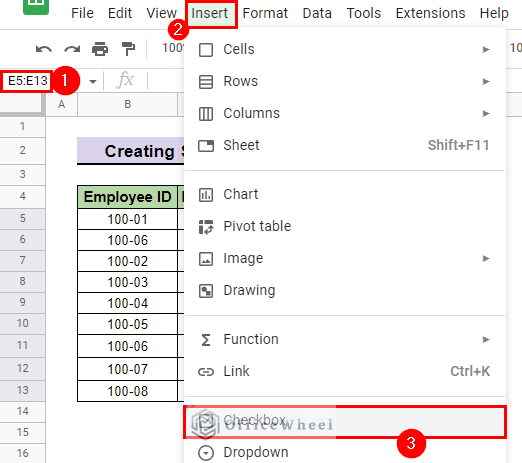Choose Chart menu entry
522x463 pixels.
pyautogui.click(x=345, y=194)
